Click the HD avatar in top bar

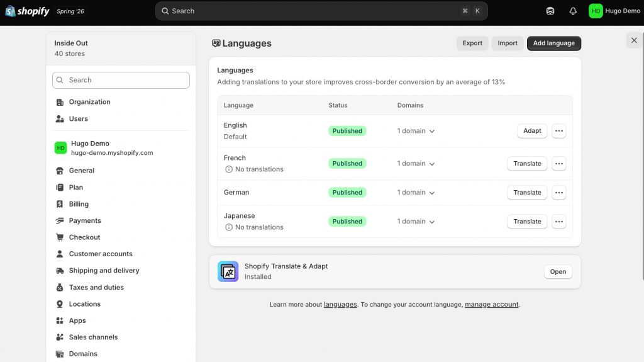pyautogui.click(x=596, y=11)
